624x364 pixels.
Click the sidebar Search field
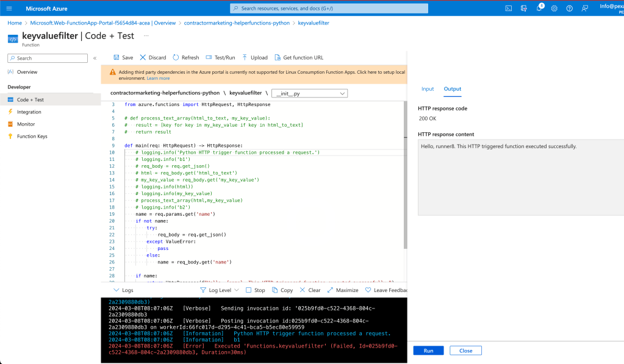48,58
